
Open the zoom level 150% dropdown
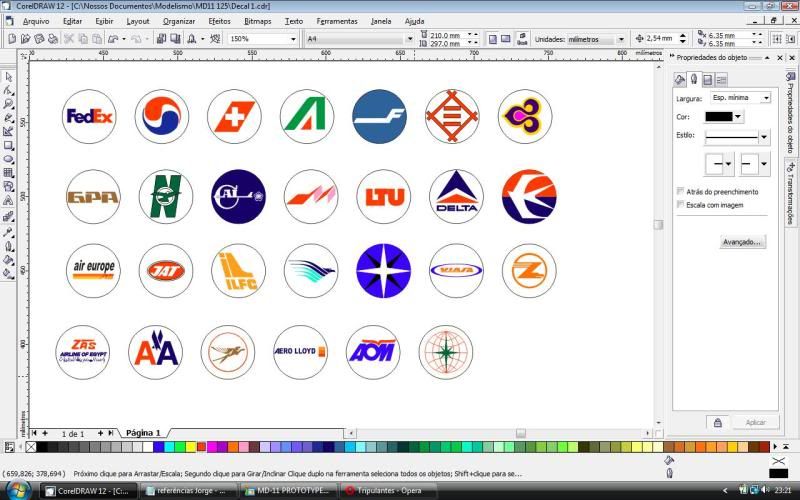click(x=293, y=39)
